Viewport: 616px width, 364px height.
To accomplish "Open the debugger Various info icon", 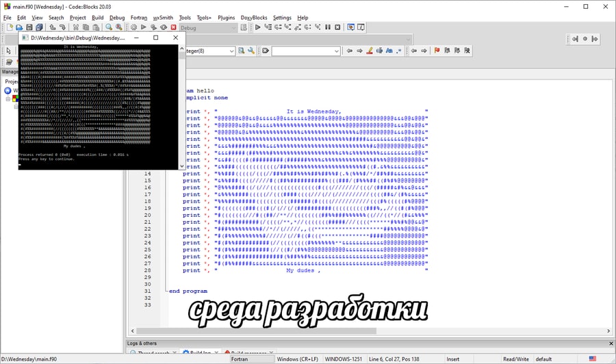I will (x=361, y=27).
